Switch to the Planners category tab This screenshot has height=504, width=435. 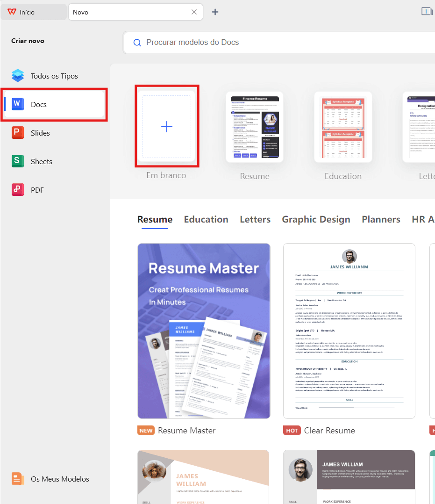pos(381,219)
